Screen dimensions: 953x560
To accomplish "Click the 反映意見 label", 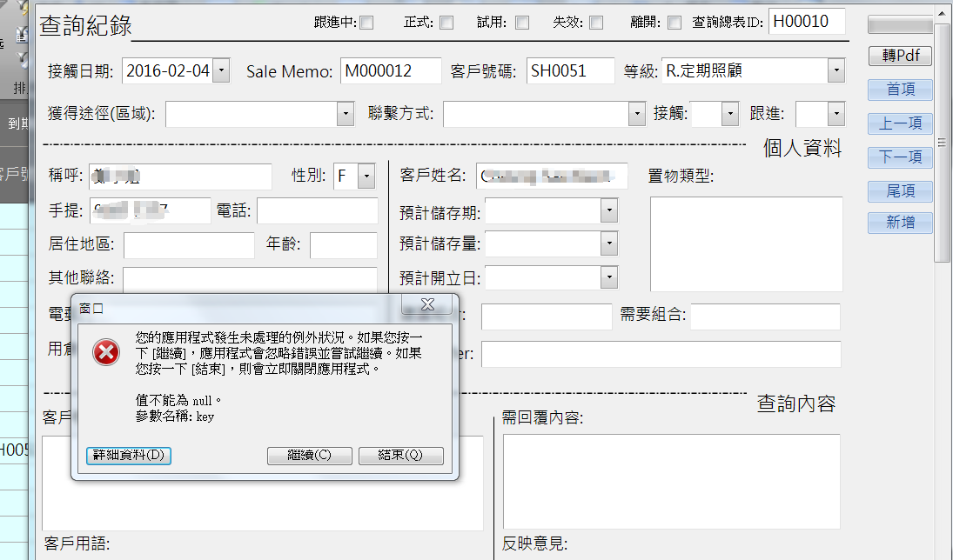I will tap(534, 543).
